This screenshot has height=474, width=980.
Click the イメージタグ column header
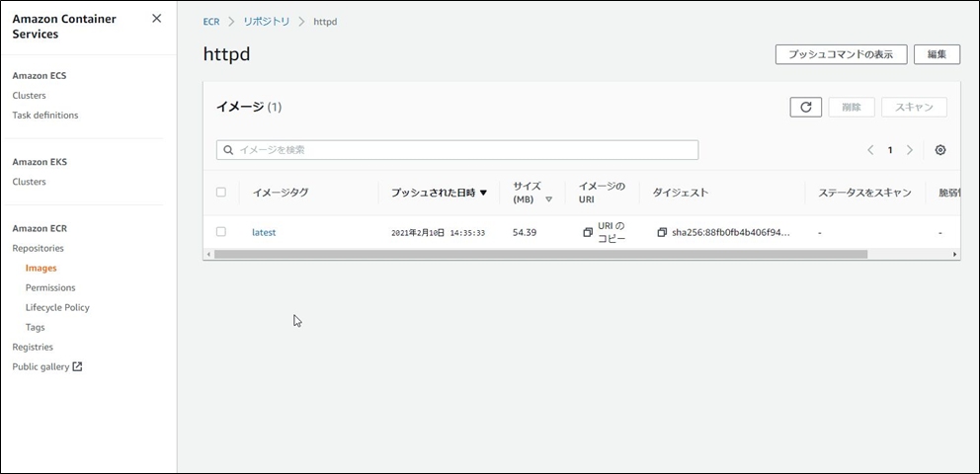[281, 193]
